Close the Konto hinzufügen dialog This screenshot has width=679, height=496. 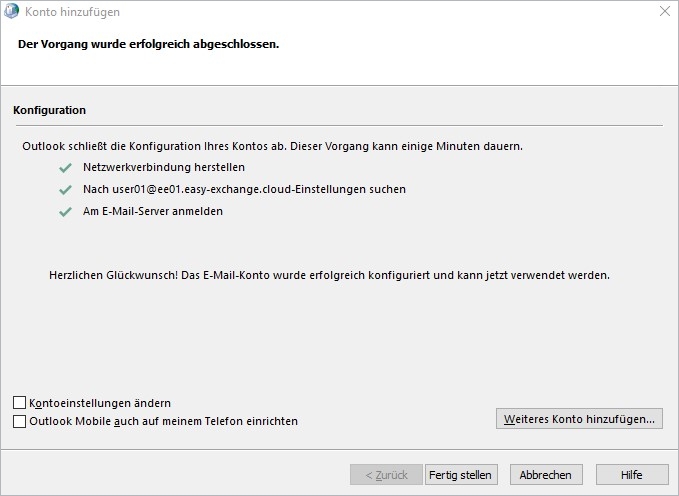[665, 11]
